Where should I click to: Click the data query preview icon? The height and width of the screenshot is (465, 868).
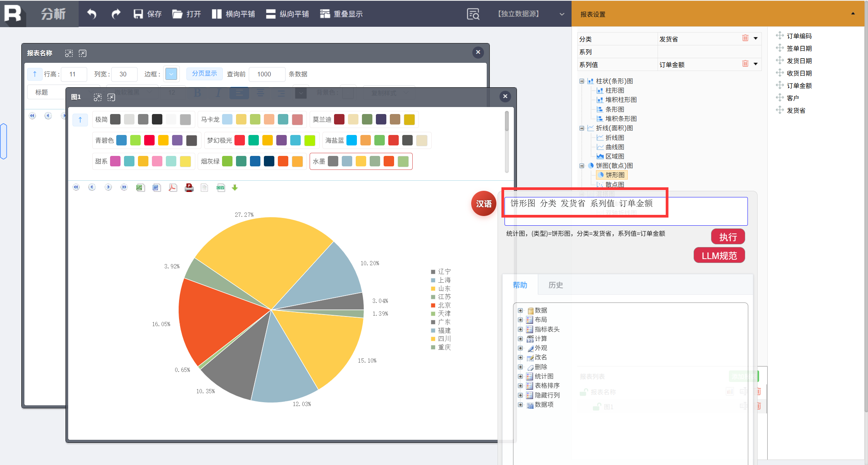[473, 14]
